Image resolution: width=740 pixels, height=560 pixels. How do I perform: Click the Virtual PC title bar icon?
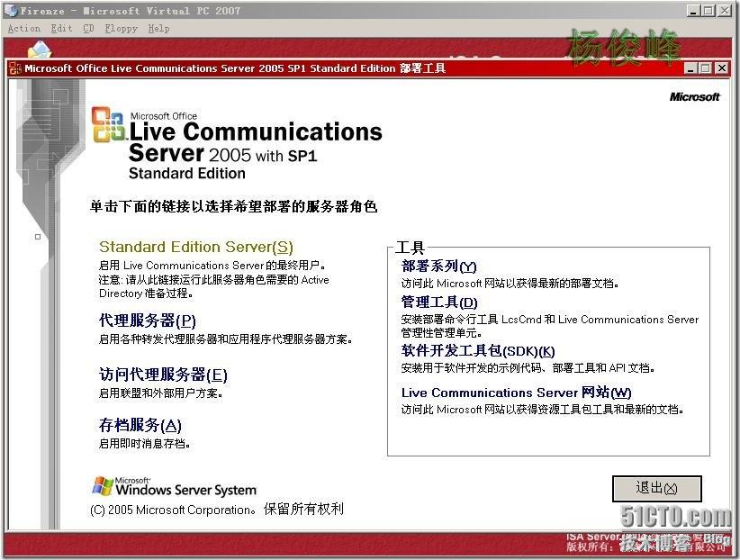[x=11, y=11]
